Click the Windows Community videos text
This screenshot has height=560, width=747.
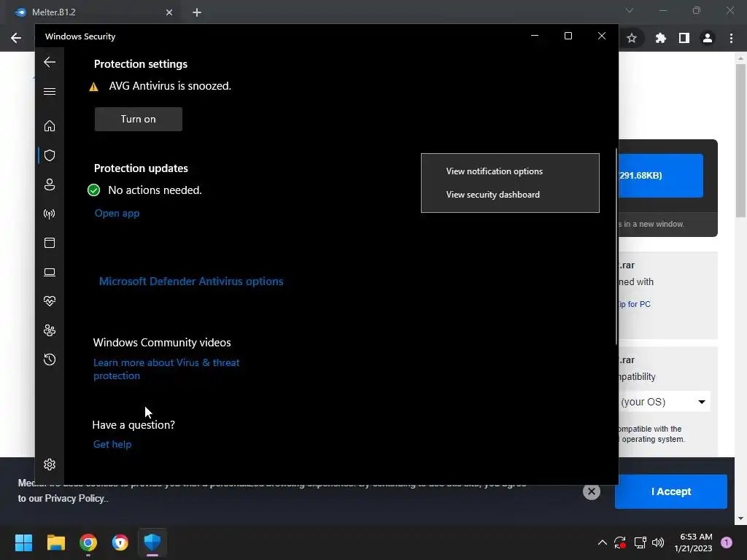162,343
